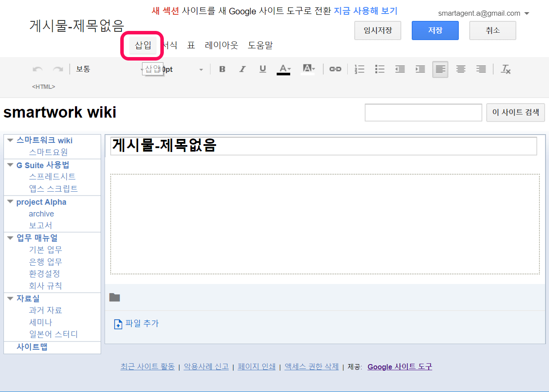
Task: Increase indent of paragraph
Action: (x=420, y=69)
